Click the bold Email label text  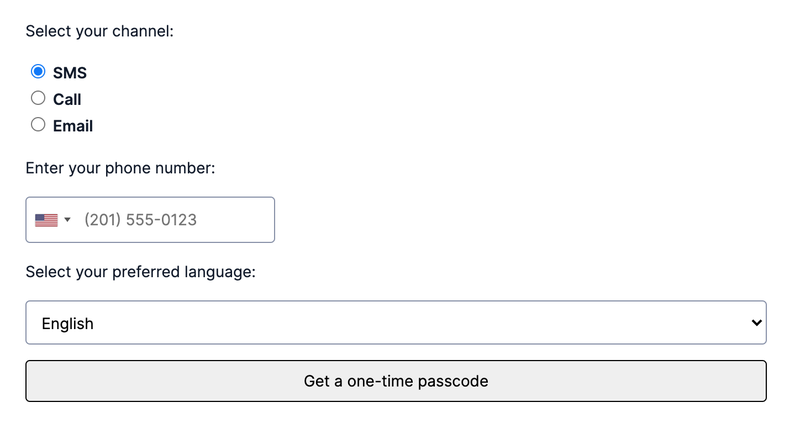[x=73, y=126]
